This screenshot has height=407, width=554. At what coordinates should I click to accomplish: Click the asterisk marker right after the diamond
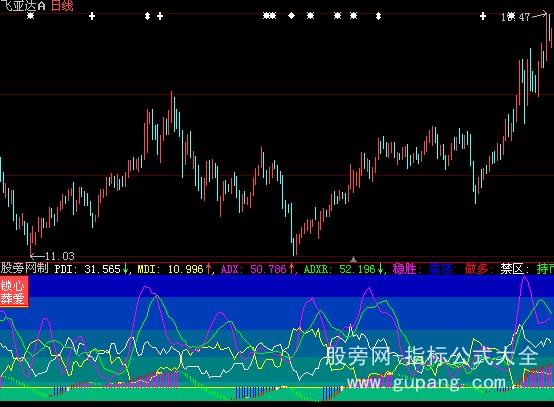(310, 16)
